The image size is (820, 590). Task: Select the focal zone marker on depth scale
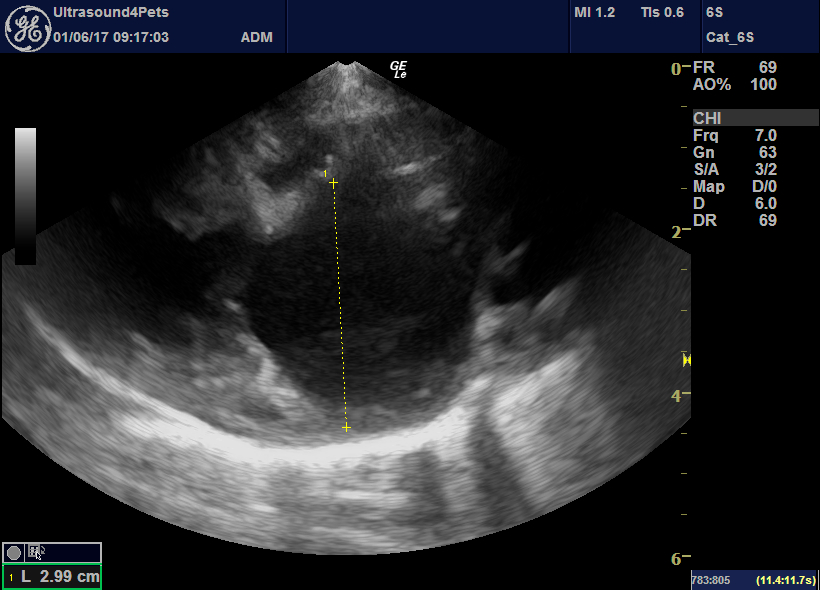pyautogui.click(x=686, y=362)
